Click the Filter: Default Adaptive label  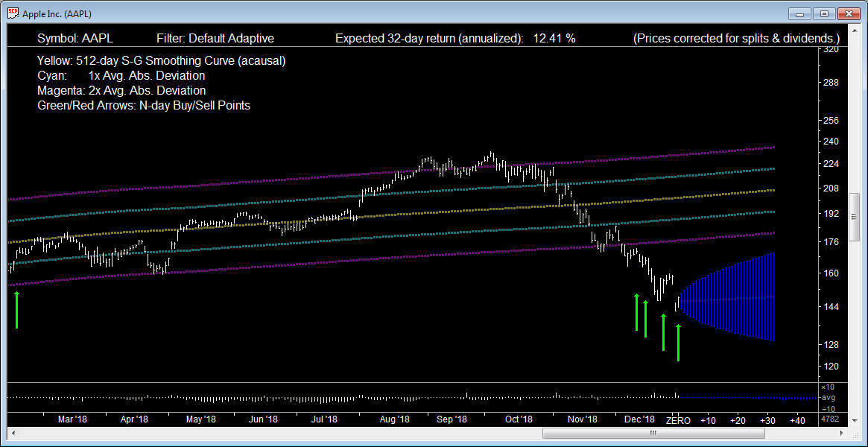click(215, 39)
